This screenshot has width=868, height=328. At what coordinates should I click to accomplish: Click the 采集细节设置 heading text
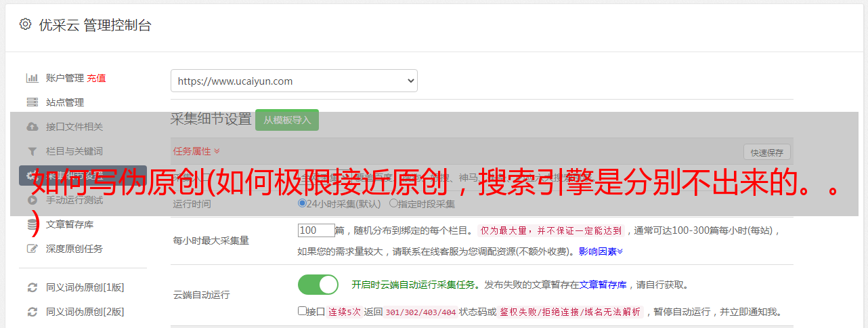point(211,119)
